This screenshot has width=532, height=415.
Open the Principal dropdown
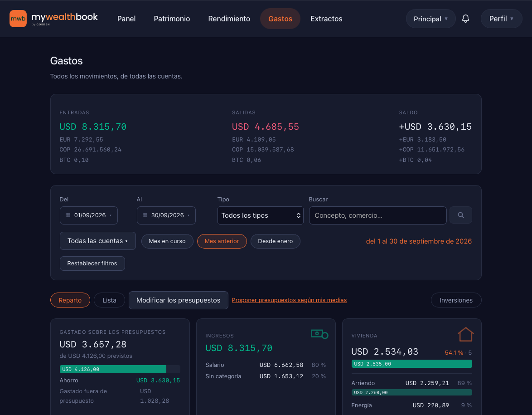tap(430, 19)
